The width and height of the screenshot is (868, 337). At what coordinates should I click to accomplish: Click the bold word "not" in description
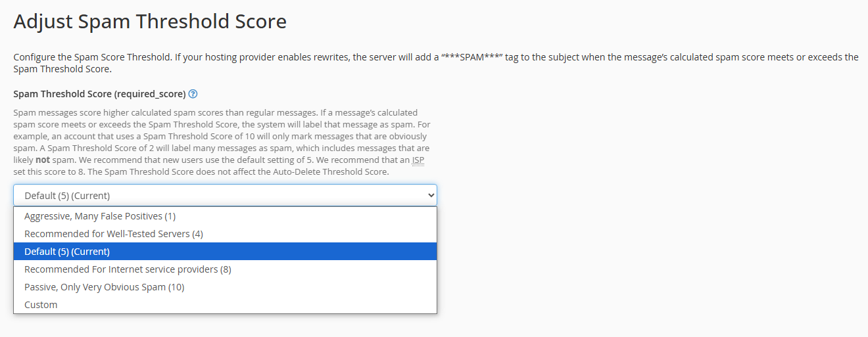pos(43,160)
